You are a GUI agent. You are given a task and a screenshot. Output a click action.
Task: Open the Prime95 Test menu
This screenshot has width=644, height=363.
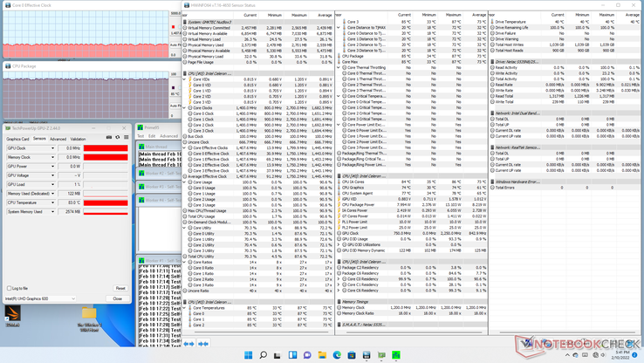click(x=140, y=136)
